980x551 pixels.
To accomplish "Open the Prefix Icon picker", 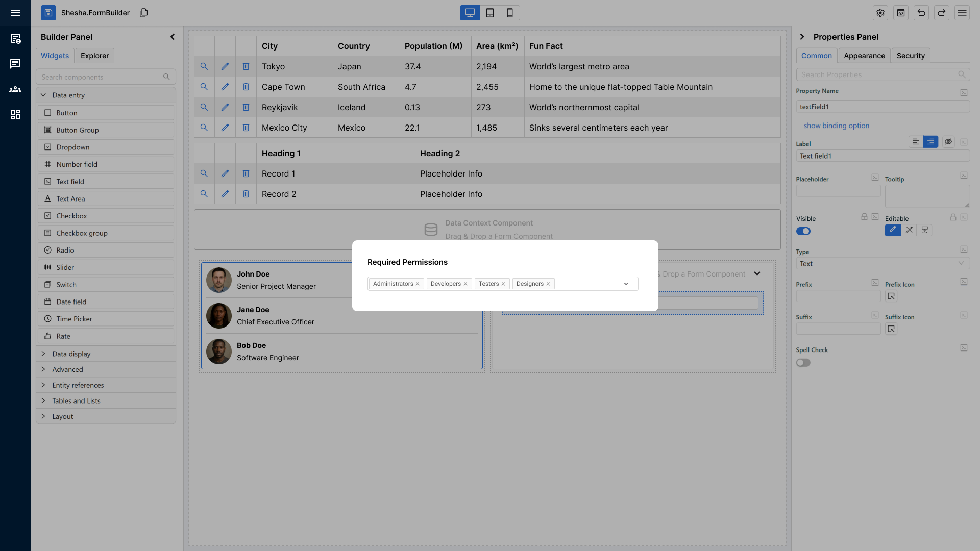I will pos(891,296).
